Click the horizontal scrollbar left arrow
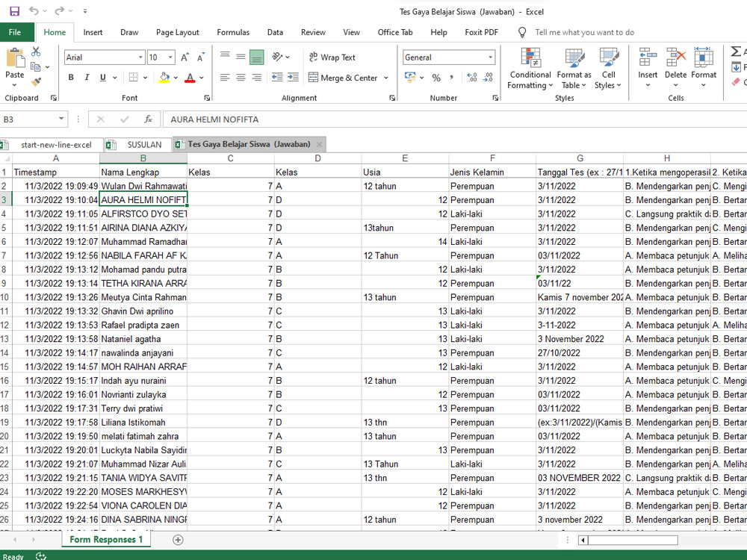The width and height of the screenshot is (747, 560). pyautogui.click(x=583, y=540)
